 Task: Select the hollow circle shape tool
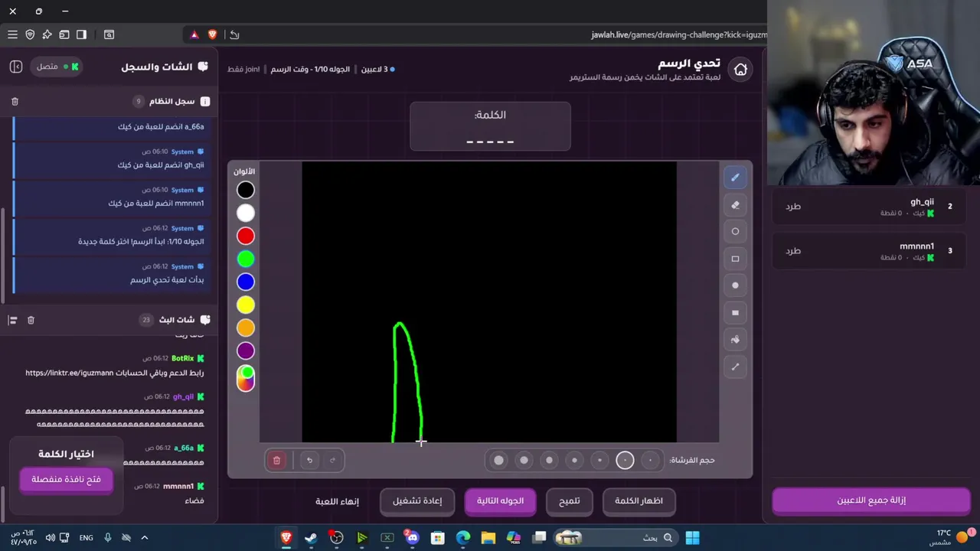pos(735,231)
